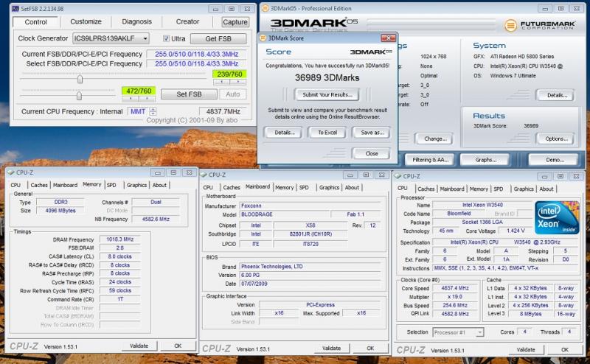590x364 pixels.
Task: Click the Core Voltage 1.424 V value
Action: click(x=516, y=231)
